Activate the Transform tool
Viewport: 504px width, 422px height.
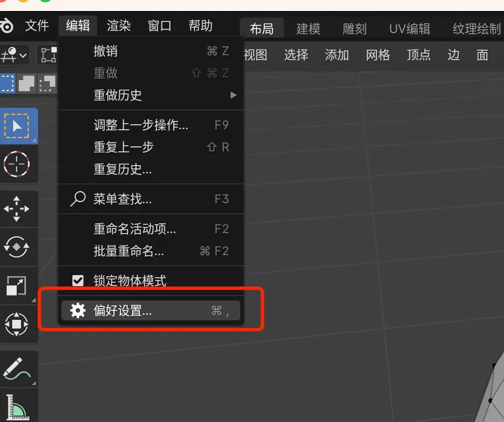[x=17, y=324]
